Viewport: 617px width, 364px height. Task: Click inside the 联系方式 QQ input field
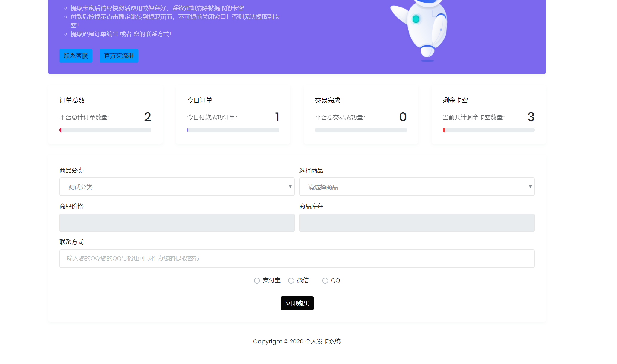(297, 259)
